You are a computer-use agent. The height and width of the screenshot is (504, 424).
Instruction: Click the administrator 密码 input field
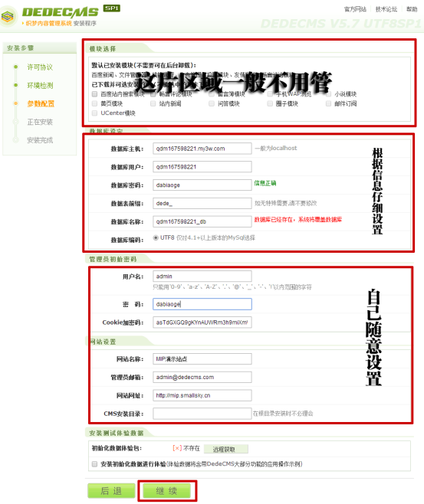click(x=202, y=304)
